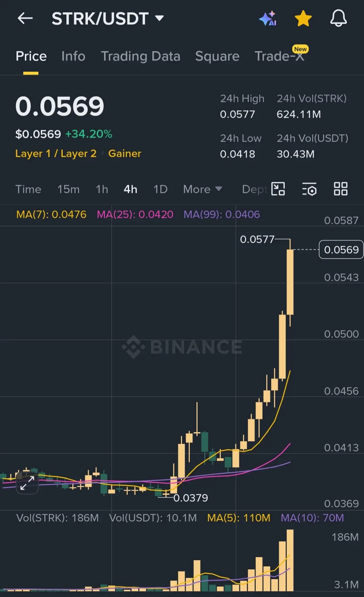
Task: Tap the +34.20% change value
Action: pos(89,134)
